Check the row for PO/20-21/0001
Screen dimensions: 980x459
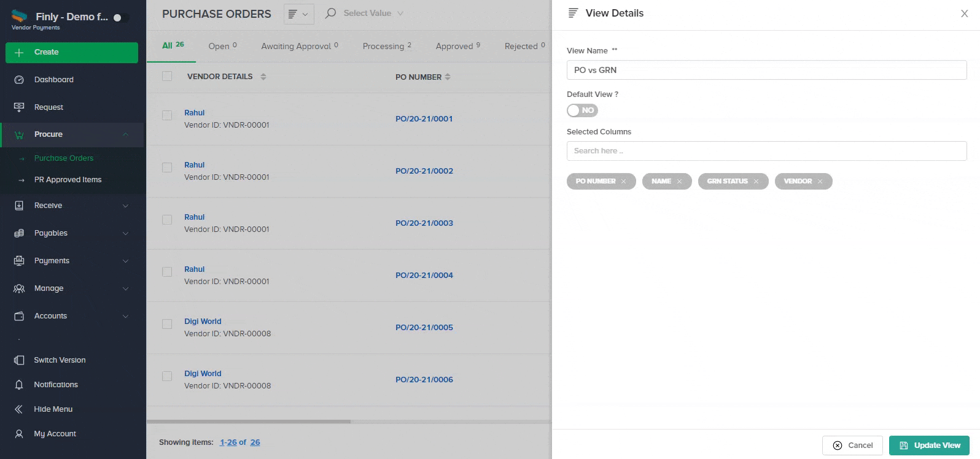[167, 115]
